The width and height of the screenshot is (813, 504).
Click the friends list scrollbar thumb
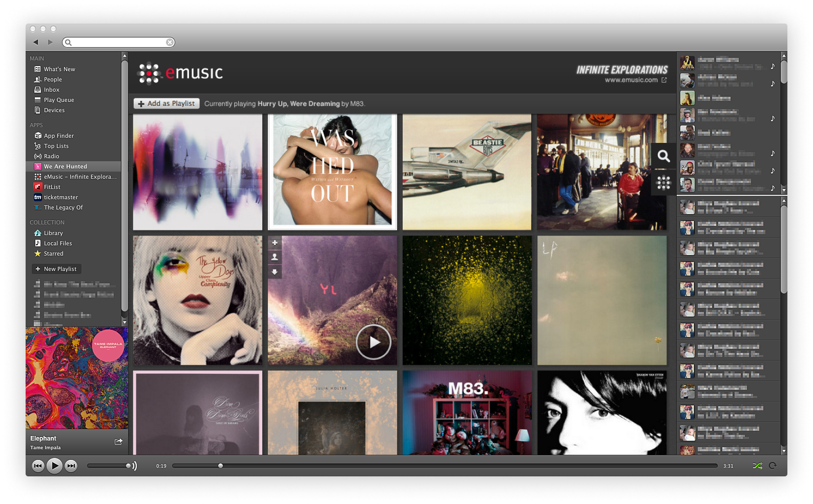point(784,71)
